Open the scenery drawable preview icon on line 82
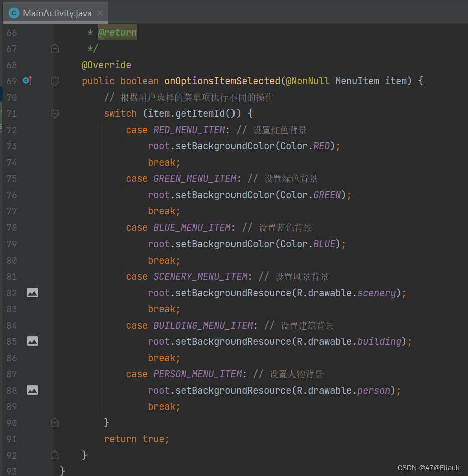Image resolution: width=468 pixels, height=476 pixels. click(x=32, y=293)
